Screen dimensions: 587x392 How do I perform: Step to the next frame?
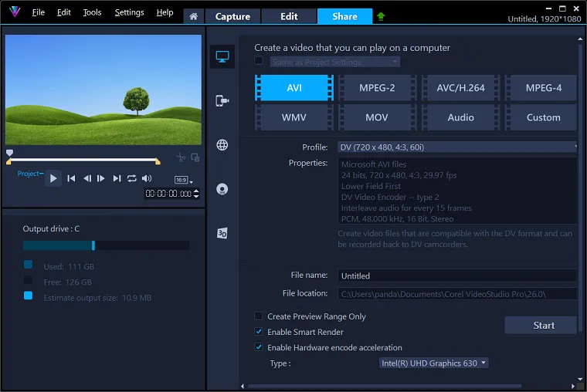click(x=100, y=178)
